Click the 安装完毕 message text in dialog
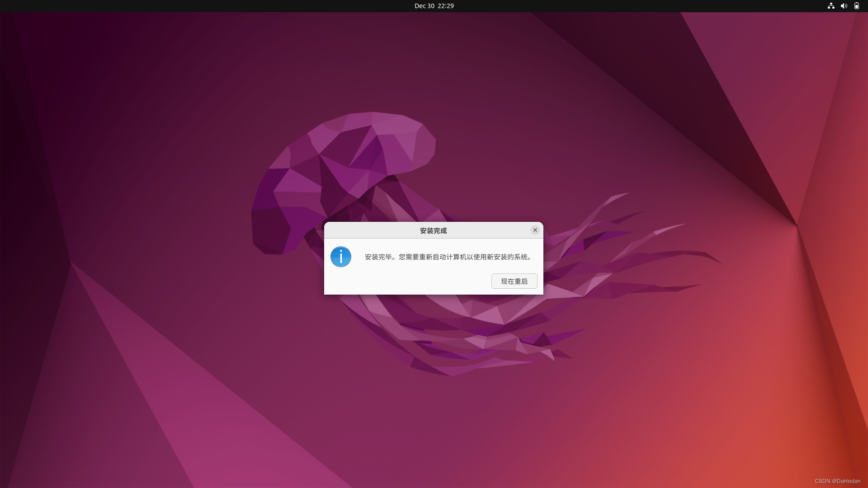Screen dimensions: 868x488 (x=378, y=257)
